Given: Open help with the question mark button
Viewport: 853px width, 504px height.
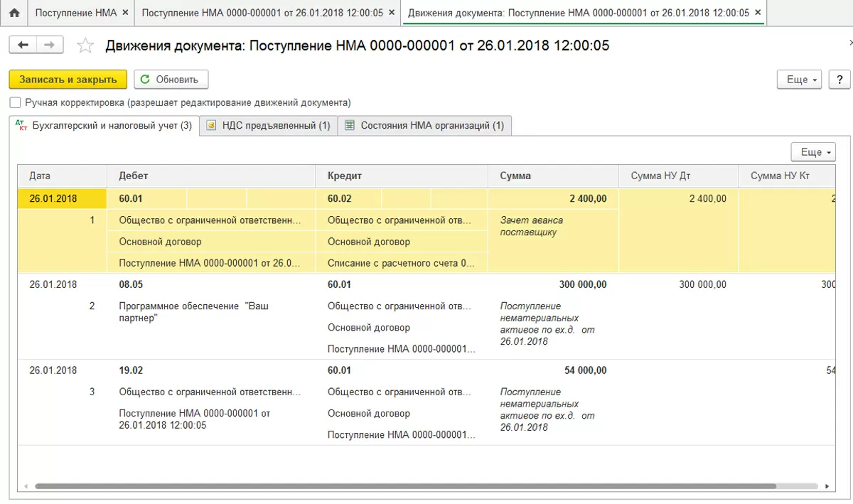Looking at the screenshot, I should click(x=839, y=80).
